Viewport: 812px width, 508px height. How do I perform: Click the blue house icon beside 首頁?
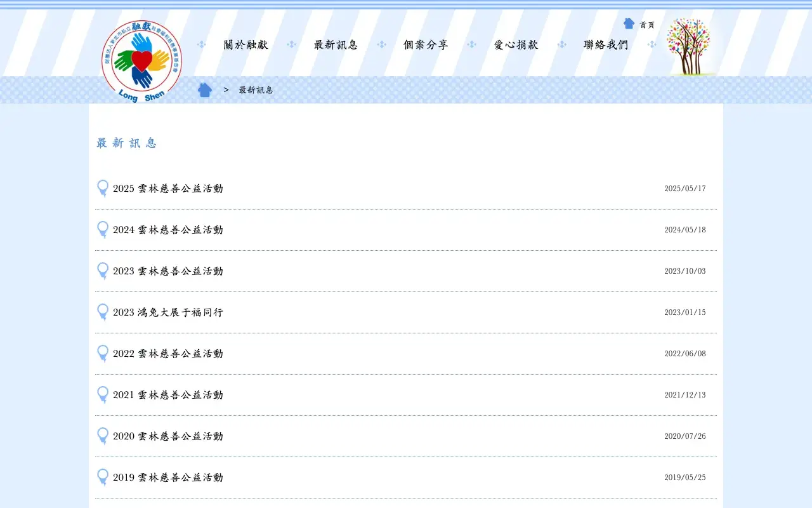pos(629,23)
